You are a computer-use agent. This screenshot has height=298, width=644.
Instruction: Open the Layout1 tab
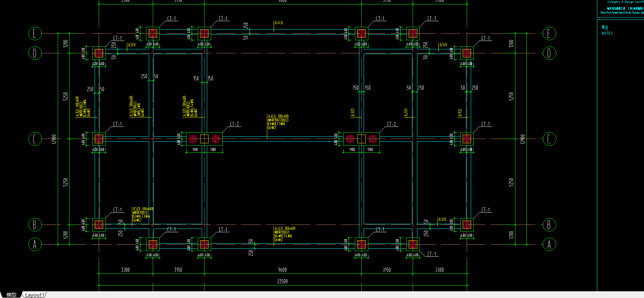(35, 295)
